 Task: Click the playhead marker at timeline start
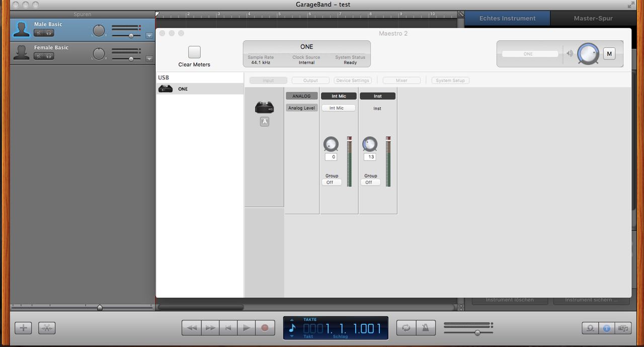tap(157, 14)
